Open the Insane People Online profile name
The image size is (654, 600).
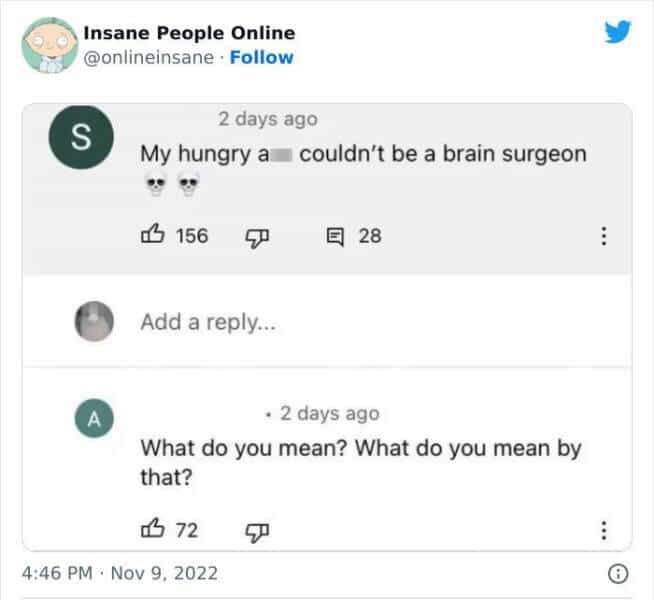[189, 33]
